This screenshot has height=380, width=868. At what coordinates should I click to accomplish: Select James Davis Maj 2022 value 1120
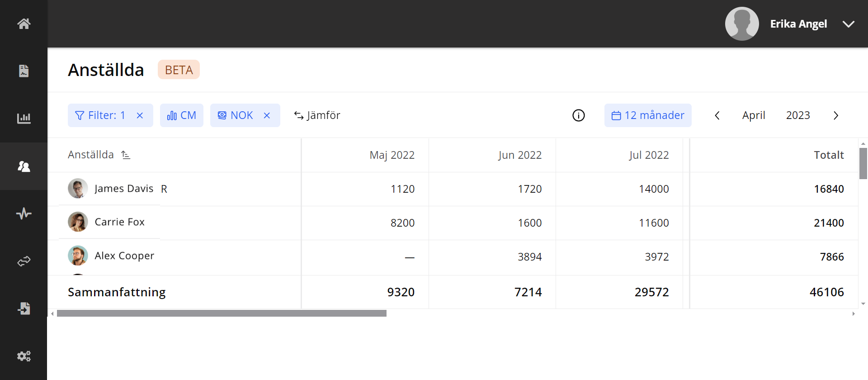[402, 189]
